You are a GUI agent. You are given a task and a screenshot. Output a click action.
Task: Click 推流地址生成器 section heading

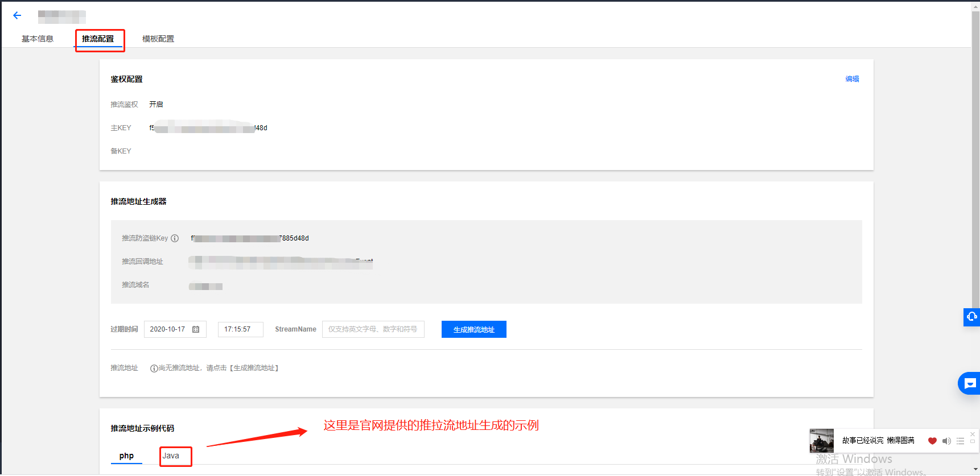[x=138, y=201]
